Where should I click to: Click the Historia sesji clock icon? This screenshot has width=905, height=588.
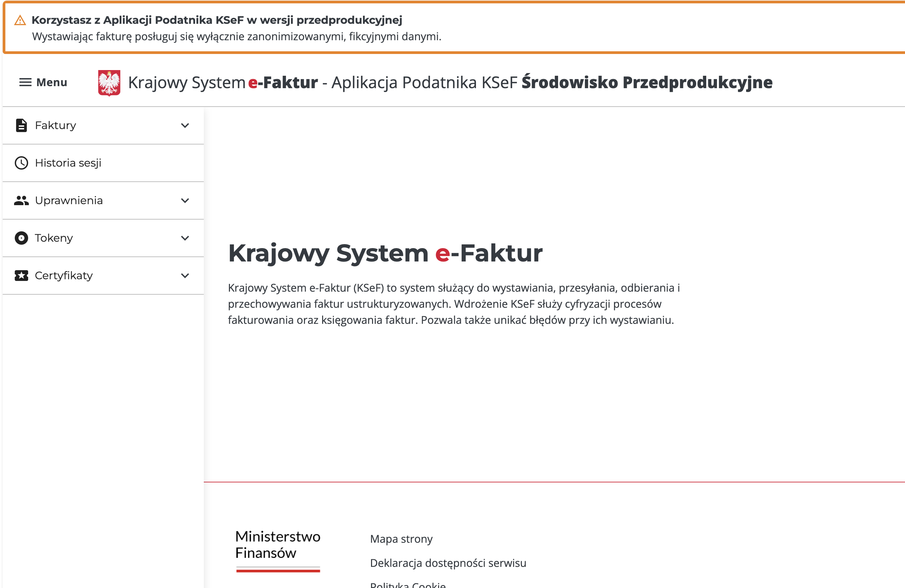21,163
